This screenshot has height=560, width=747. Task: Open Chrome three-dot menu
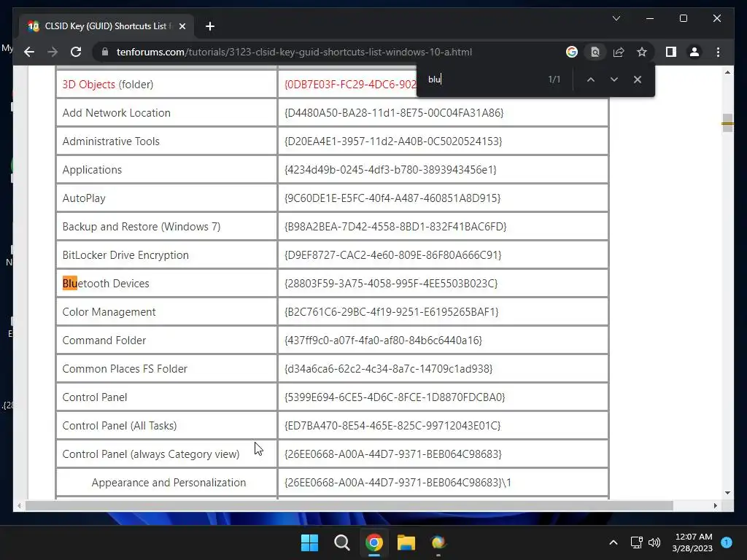(x=718, y=52)
